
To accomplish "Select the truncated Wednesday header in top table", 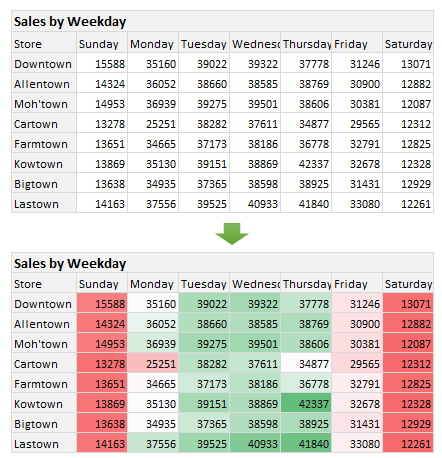I will tap(255, 44).
